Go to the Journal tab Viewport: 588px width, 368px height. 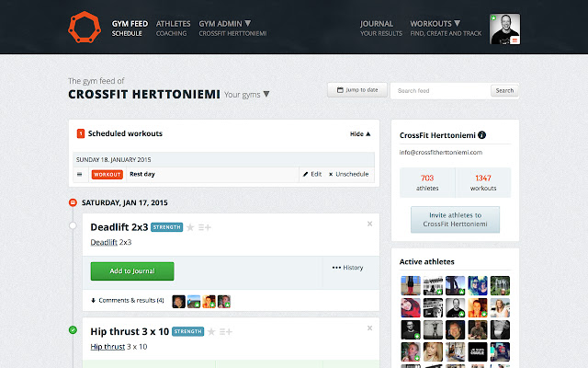377,22
